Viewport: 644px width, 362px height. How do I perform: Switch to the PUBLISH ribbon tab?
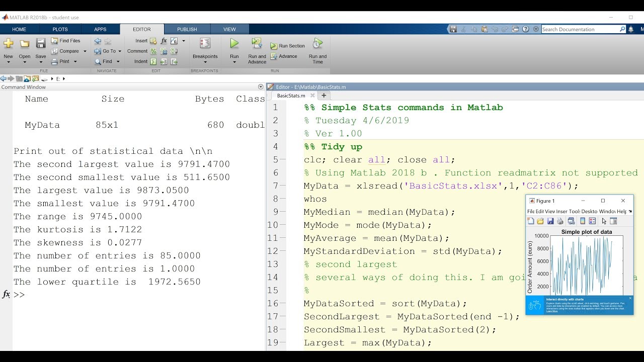(x=187, y=29)
